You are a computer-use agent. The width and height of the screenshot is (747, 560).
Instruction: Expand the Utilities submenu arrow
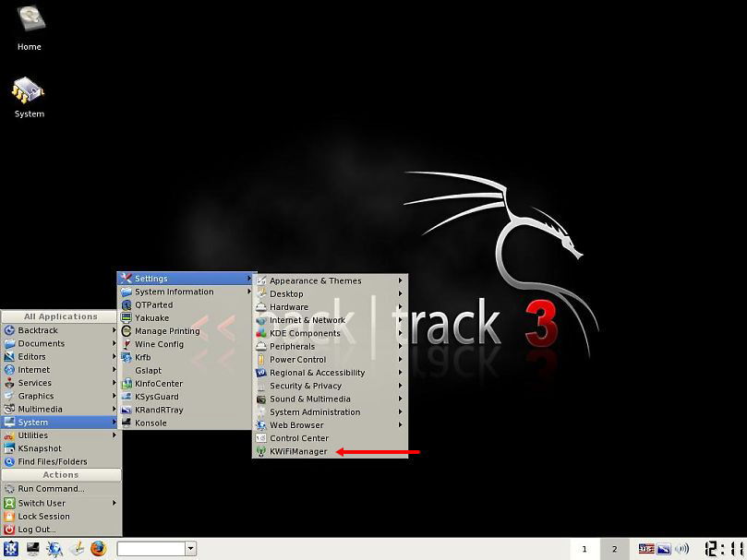click(x=114, y=435)
